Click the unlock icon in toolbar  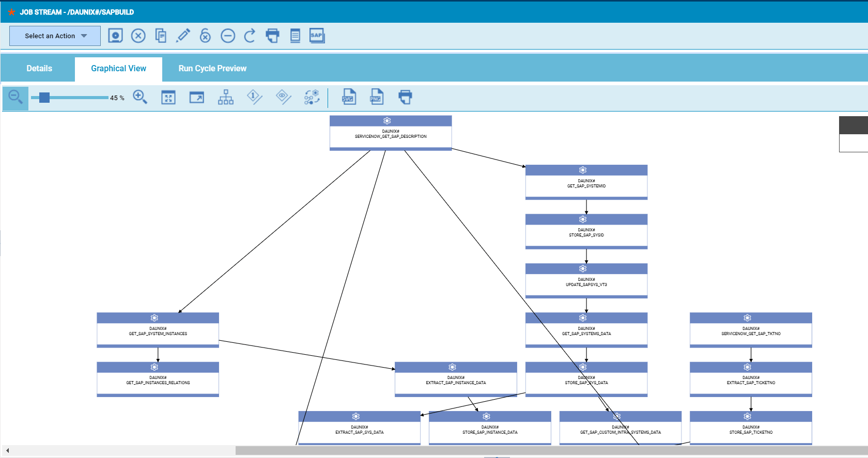point(205,36)
